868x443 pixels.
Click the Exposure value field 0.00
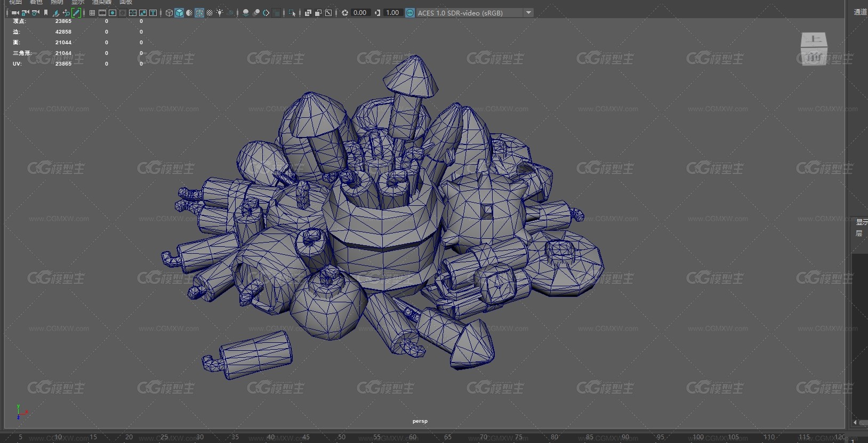pyautogui.click(x=360, y=13)
